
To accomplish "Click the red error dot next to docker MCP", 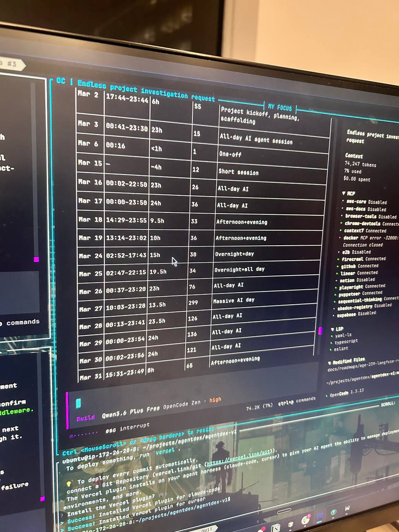I will click(x=340, y=238).
